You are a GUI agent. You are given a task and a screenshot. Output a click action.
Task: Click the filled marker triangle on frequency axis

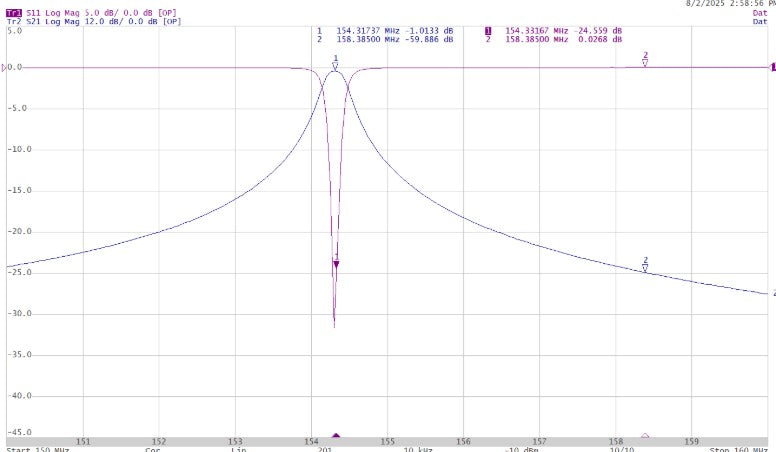336,436
